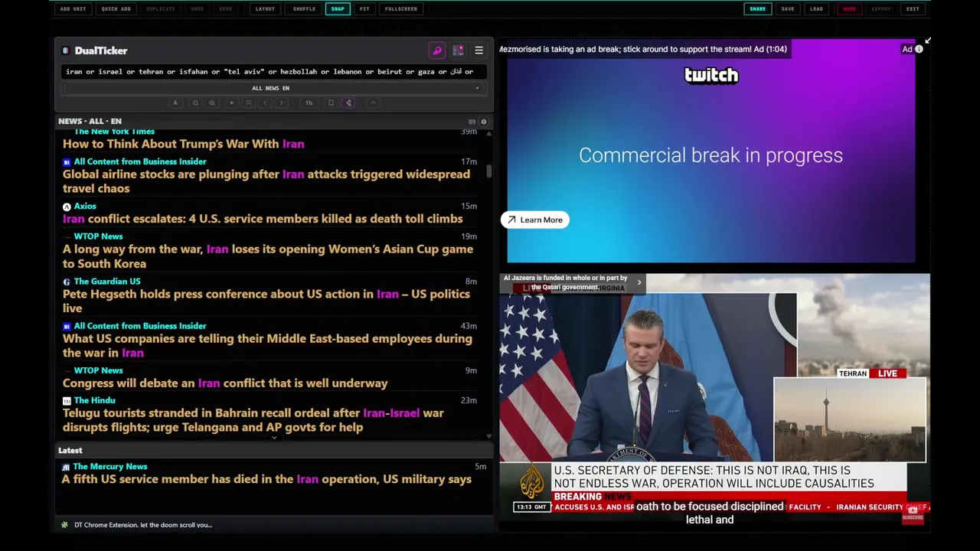
Task: Click REDO in top bar
Action: click(x=225, y=9)
